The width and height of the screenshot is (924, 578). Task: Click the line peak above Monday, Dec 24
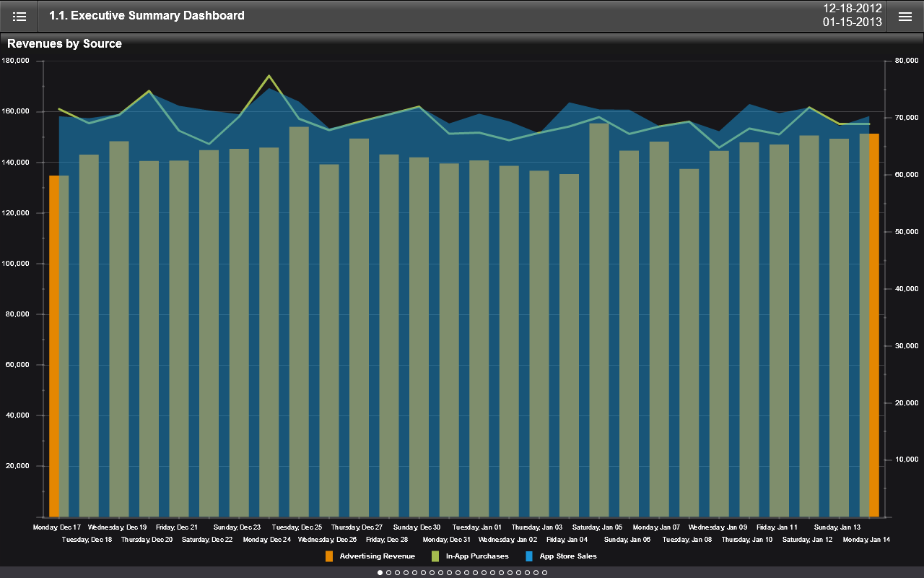pos(269,76)
